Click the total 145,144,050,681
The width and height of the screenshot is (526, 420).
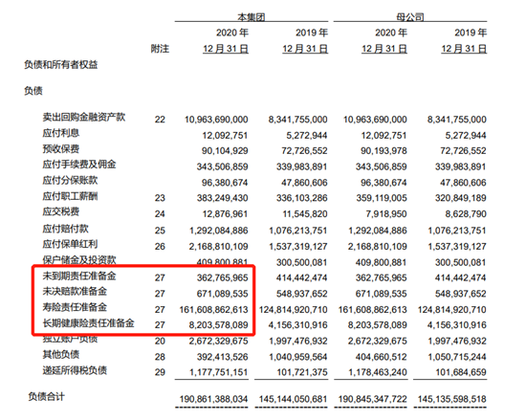(294, 399)
